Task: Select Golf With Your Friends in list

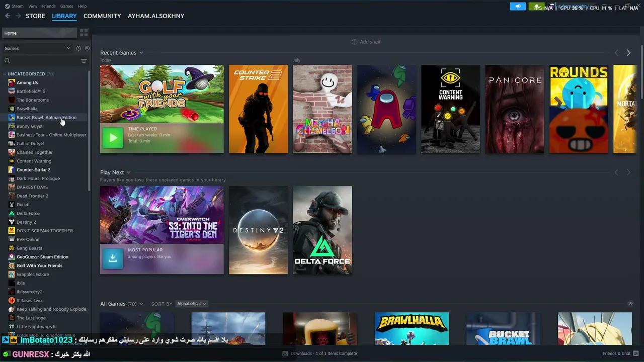Action: point(40,265)
